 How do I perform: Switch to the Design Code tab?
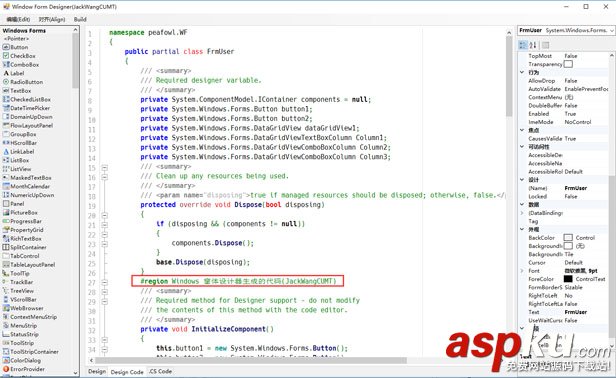pos(127,372)
